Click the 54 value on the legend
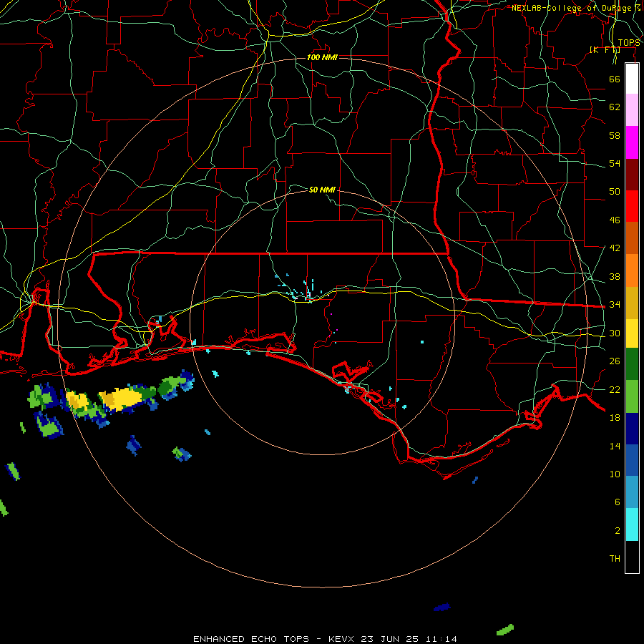 point(615,163)
